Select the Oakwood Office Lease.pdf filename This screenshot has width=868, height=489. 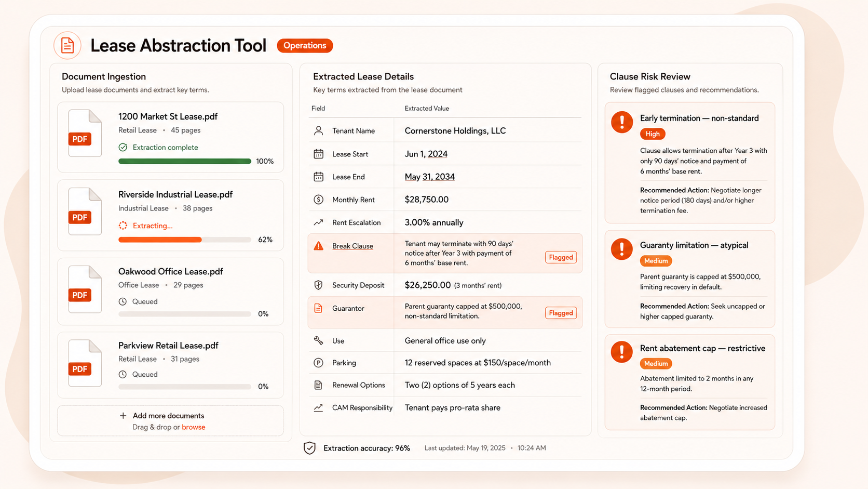pos(171,271)
